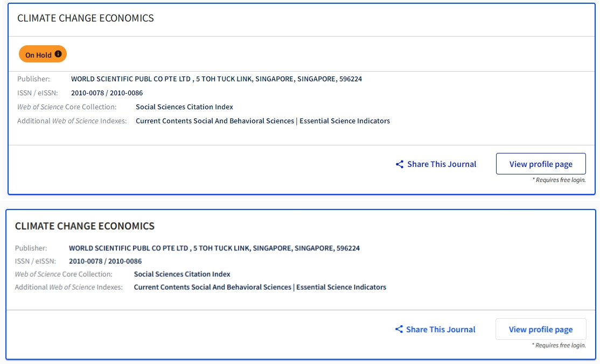The width and height of the screenshot is (600, 364).
Task: Click the Share This Journal text in the On Hold card
Action: (442, 164)
